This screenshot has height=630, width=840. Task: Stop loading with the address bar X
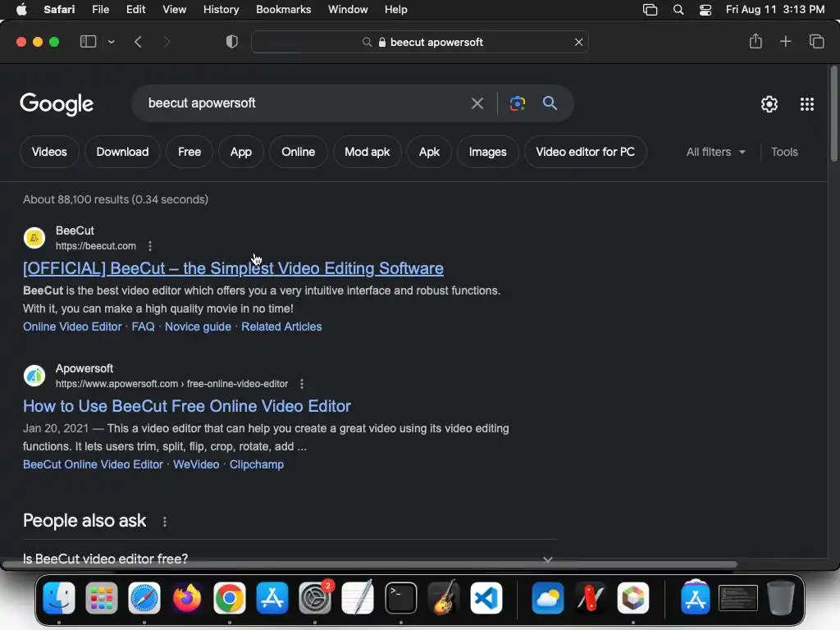click(x=578, y=42)
